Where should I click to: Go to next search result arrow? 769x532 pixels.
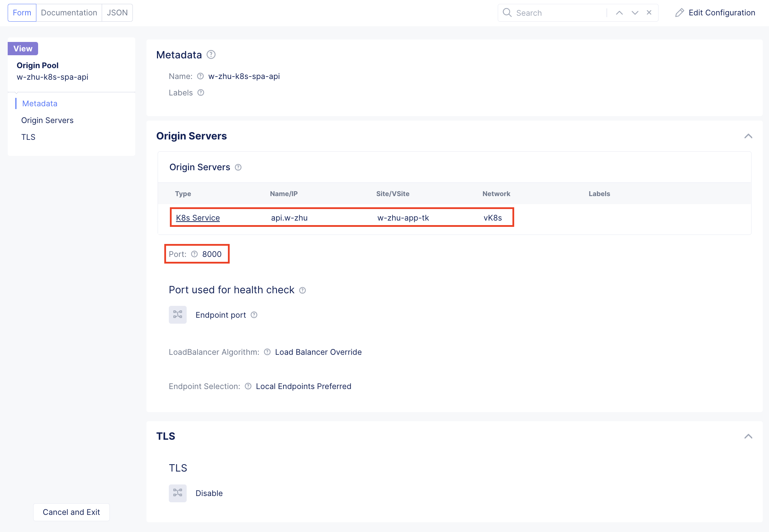pyautogui.click(x=635, y=13)
